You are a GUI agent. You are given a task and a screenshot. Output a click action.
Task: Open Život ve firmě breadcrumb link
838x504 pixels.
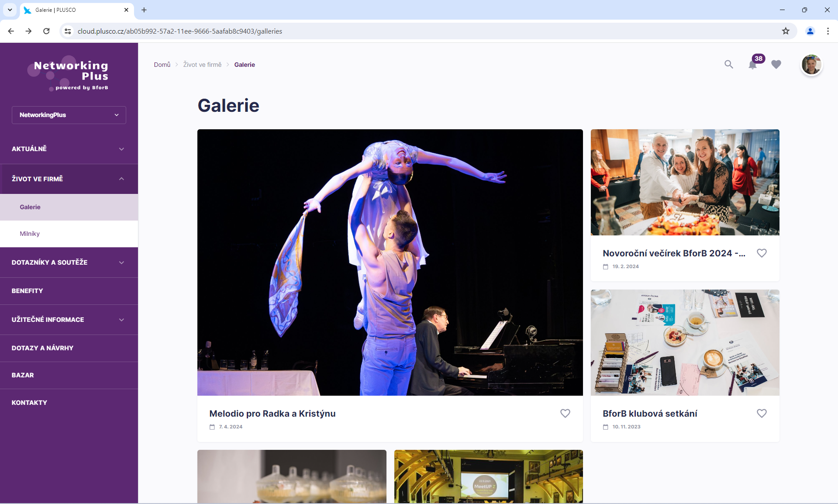[202, 65]
